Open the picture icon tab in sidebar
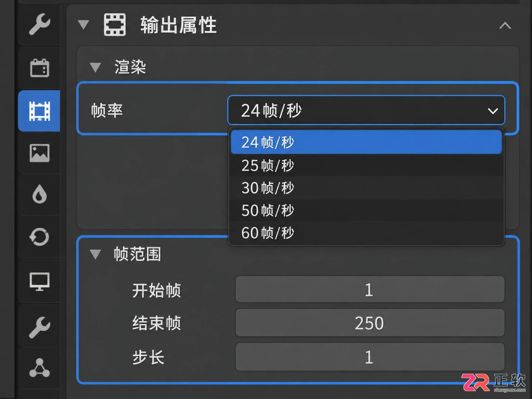Viewport: 532px width, 399px height. (x=39, y=153)
